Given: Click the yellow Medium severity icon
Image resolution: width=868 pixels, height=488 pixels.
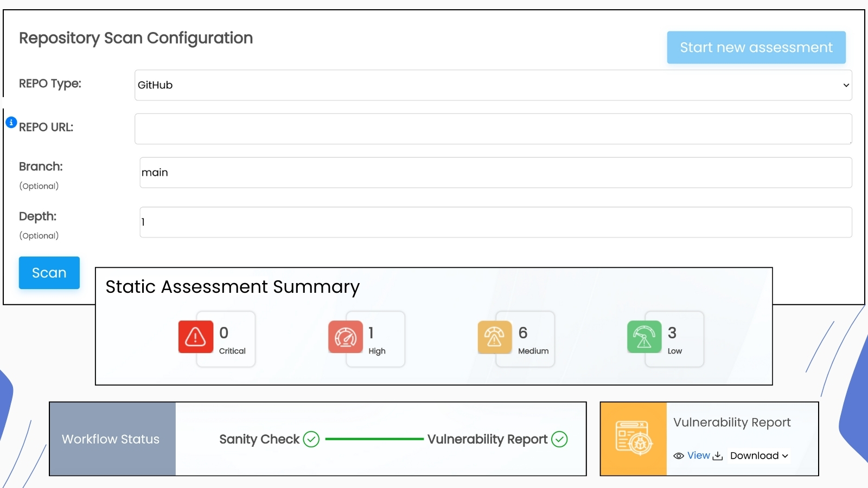Looking at the screenshot, I should [x=494, y=337].
